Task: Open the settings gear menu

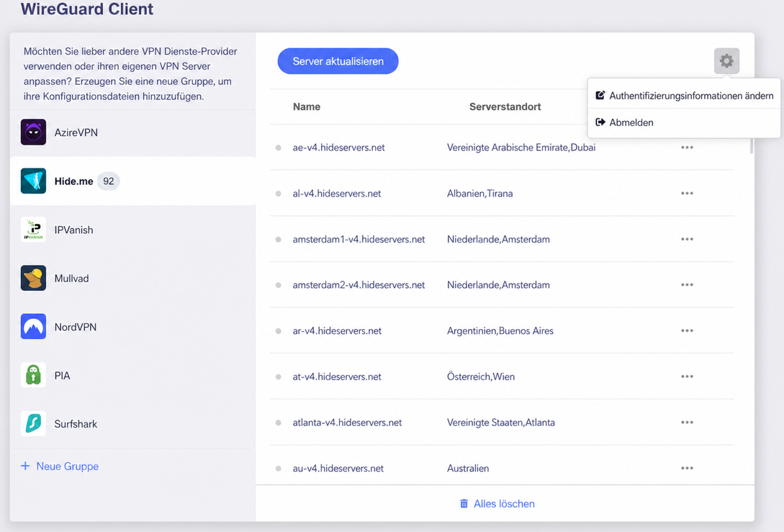Action: [x=726, y=61]
